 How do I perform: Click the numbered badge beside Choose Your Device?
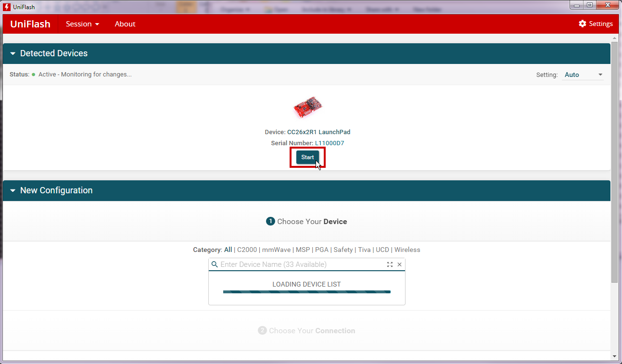point(270,221)
